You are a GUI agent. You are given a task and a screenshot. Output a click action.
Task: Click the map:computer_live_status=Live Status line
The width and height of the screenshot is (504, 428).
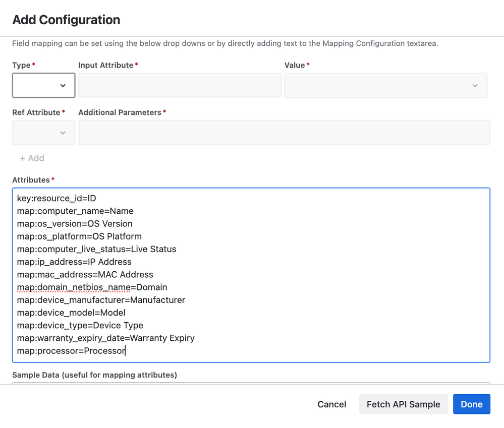96,249
